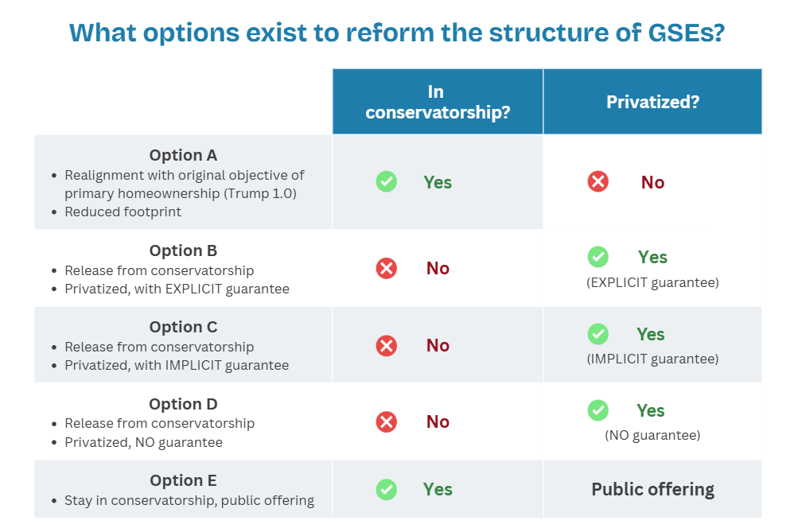The image size is (790, 532).
Task: Select the 'In conservatorship?' column header
Action: pos(438,102)
